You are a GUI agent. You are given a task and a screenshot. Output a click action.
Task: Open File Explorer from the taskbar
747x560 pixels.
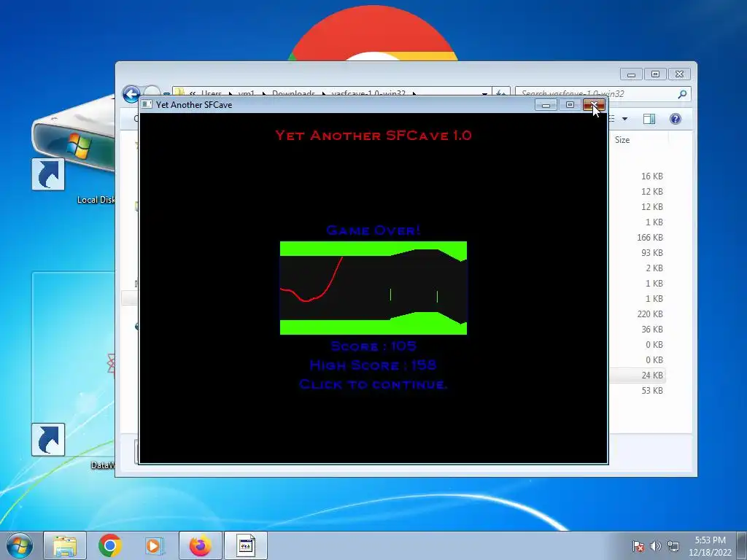65,545
